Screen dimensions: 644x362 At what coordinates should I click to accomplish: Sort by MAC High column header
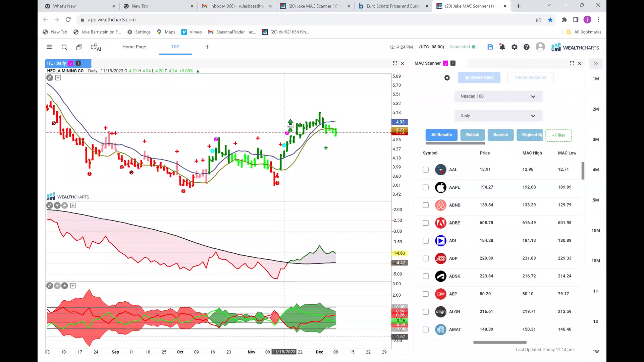pos(532,153)
